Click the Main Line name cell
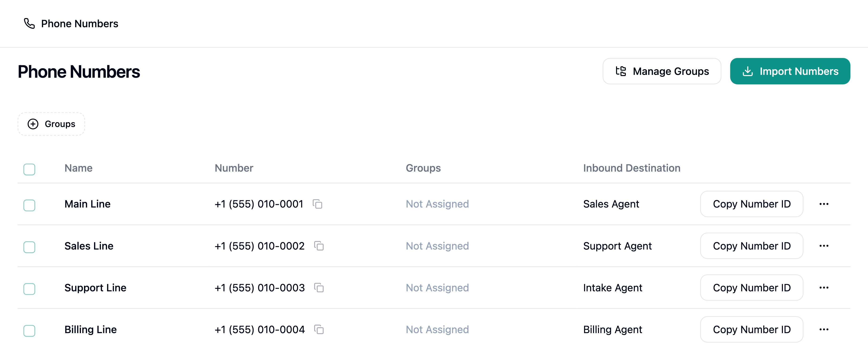Viewport: 868px width, 358px height. point(88,204)
